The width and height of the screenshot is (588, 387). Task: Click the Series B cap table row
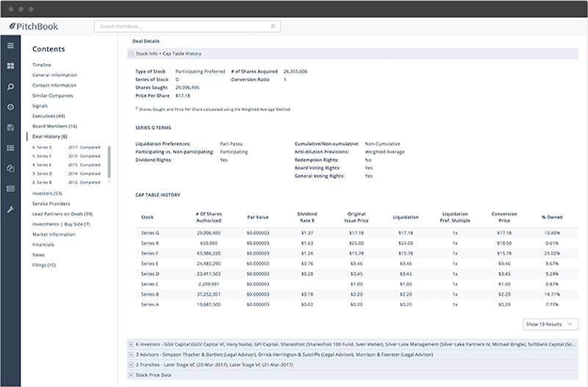coord(356,294)
